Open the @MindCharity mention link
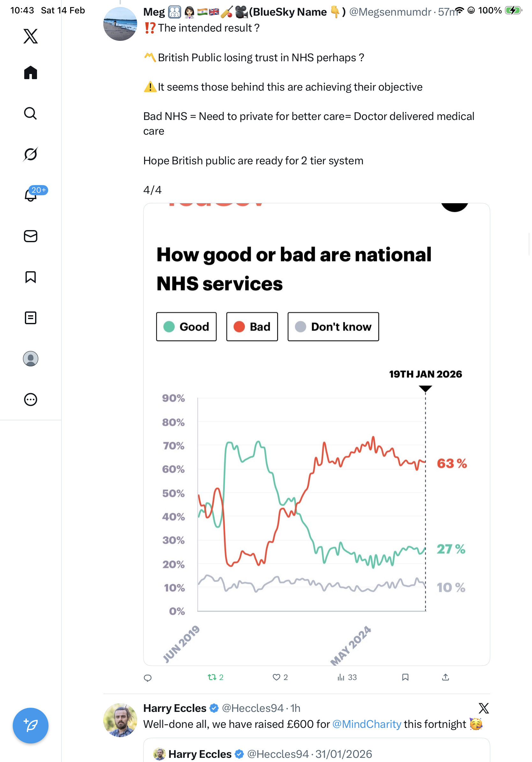532x762 pixels. [366, 724]
